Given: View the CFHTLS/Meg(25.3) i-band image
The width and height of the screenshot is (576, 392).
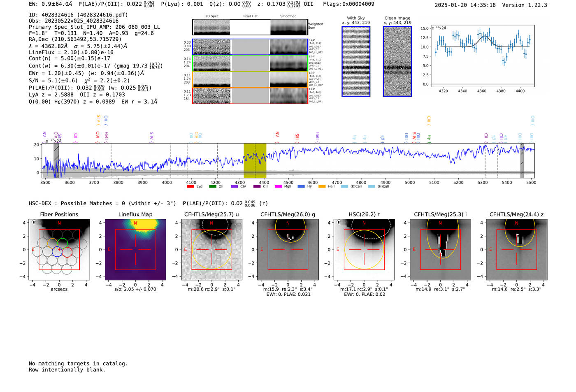Looking at the screenshot, I should (x=440, y=250).
